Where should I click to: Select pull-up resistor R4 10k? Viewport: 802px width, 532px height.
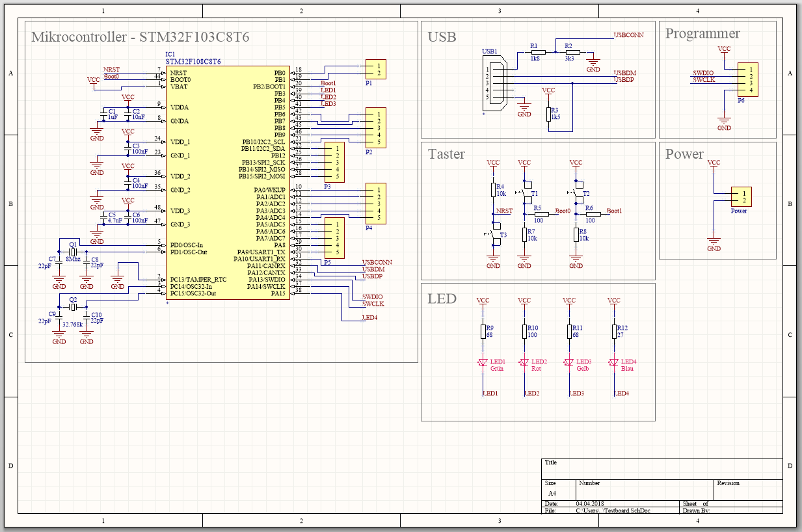click(493, 190)
